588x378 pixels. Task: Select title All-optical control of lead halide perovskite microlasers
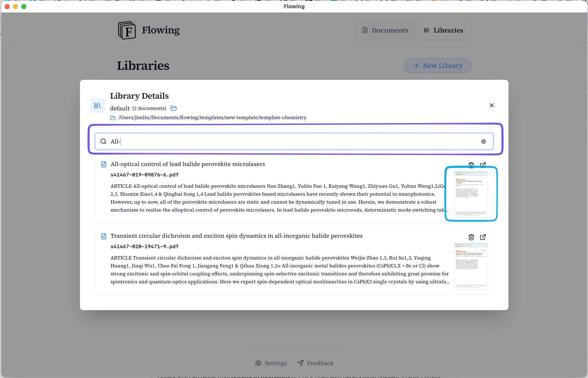pyautogui.click(x=187, y=164)
